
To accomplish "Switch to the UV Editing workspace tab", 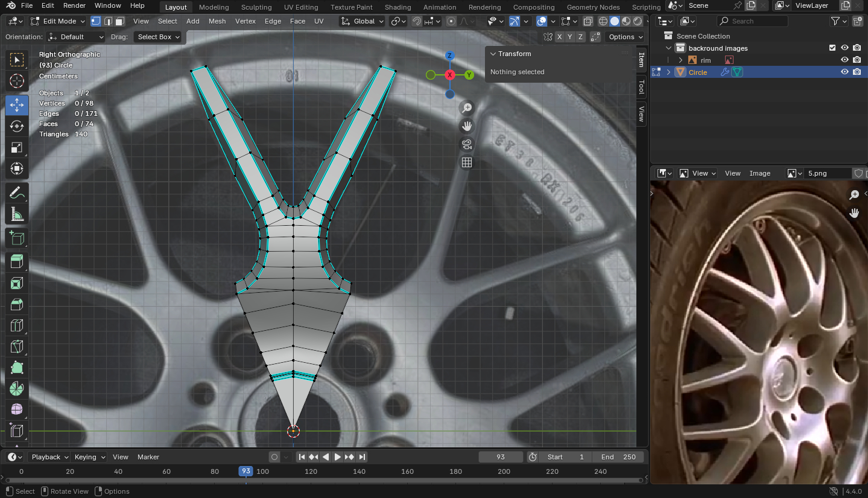I will [x=301, y=7].
